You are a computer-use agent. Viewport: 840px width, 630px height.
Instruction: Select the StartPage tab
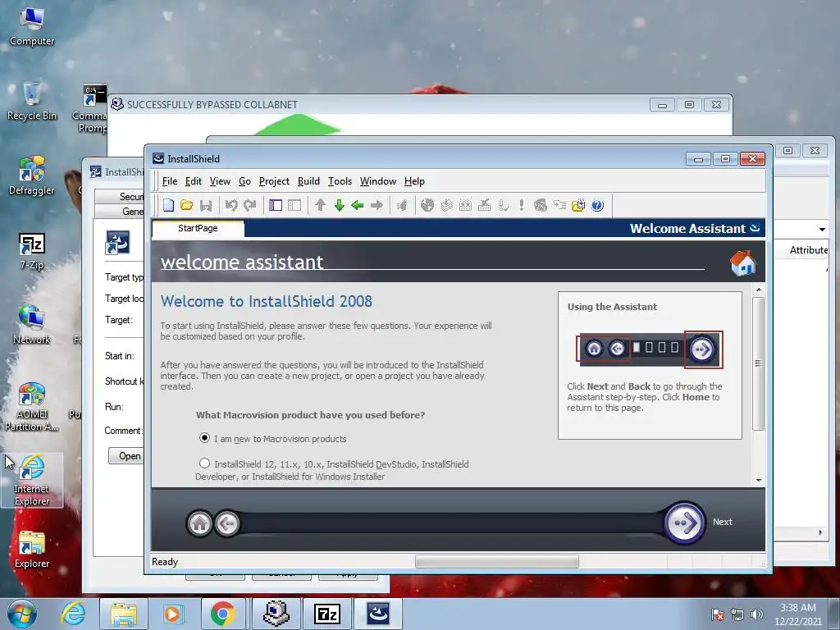198,228
